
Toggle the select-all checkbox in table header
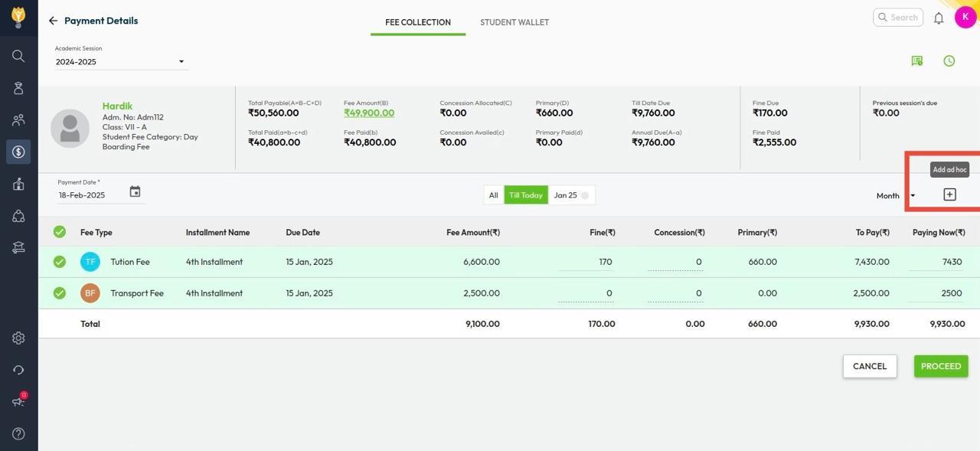tap(60, 232)
